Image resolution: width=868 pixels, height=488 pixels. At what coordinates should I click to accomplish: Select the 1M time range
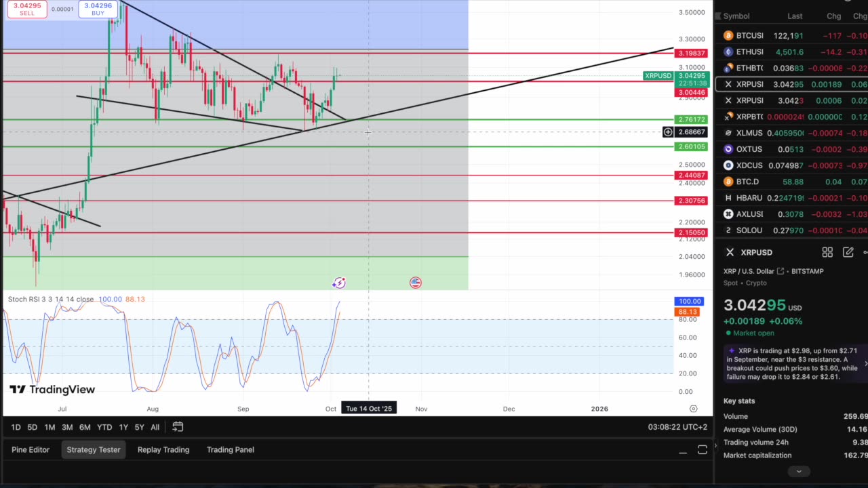(x=50, y=427)
